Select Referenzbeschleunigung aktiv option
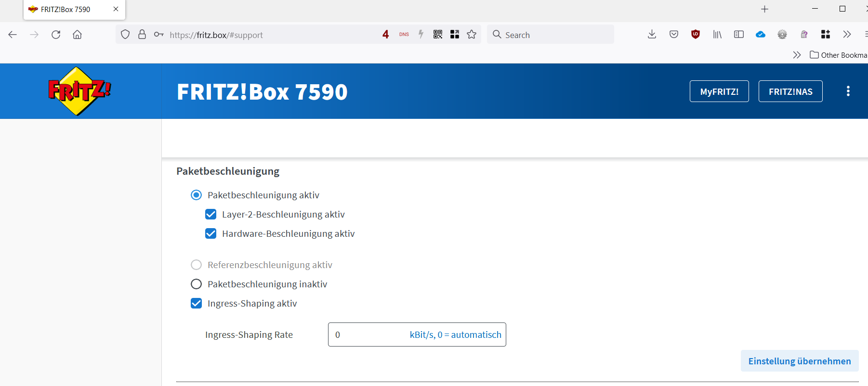Image resolution: width=868 pixels, height=386 pixels. point(196,265)
